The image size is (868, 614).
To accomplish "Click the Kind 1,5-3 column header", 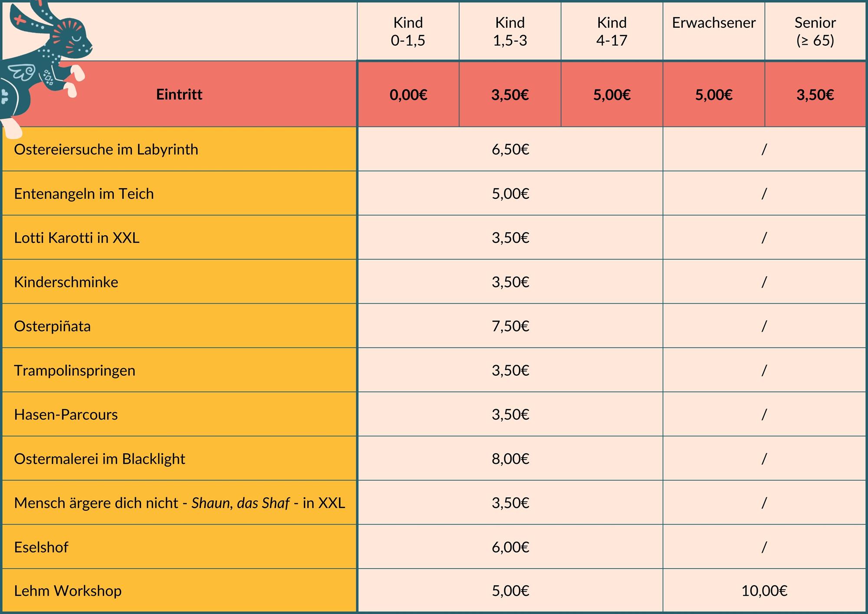I will pyautogui.click(x=510, y=31).
